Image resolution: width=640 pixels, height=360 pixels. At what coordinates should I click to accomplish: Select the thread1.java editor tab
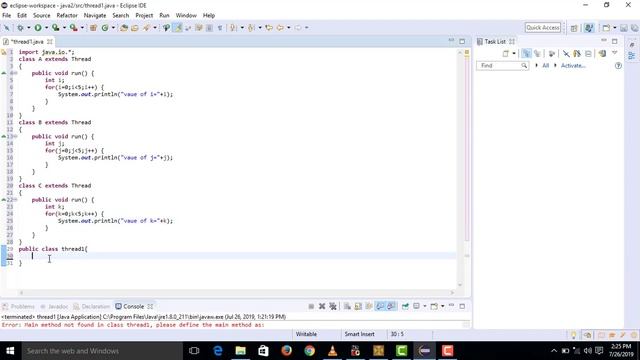pyautogui.click(x=27, y=42)
